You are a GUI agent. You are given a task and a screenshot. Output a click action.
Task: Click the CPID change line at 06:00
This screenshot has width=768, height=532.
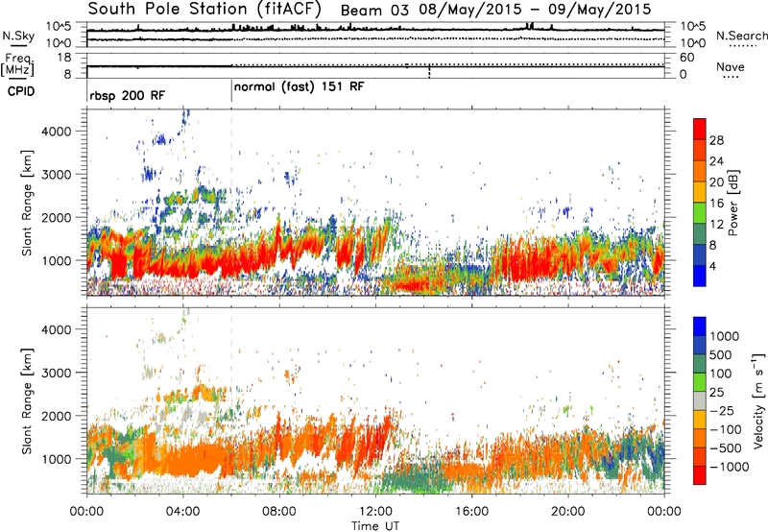pyautogui.click(x=231, y=91)
